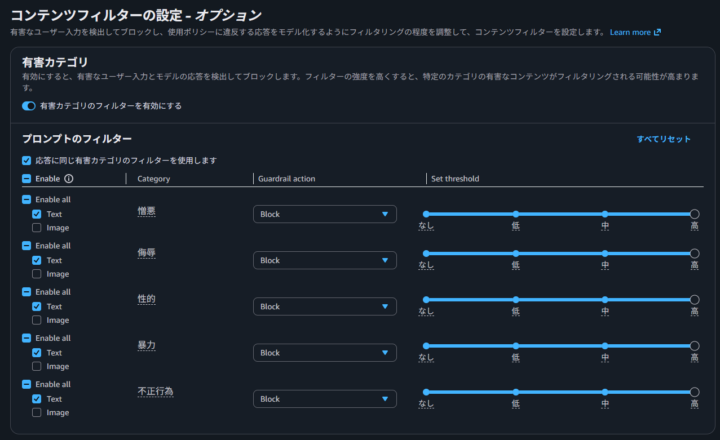720x440 pixels.
Task: Enable the Image checkbox for 侮辱
Action: point(37,274)
